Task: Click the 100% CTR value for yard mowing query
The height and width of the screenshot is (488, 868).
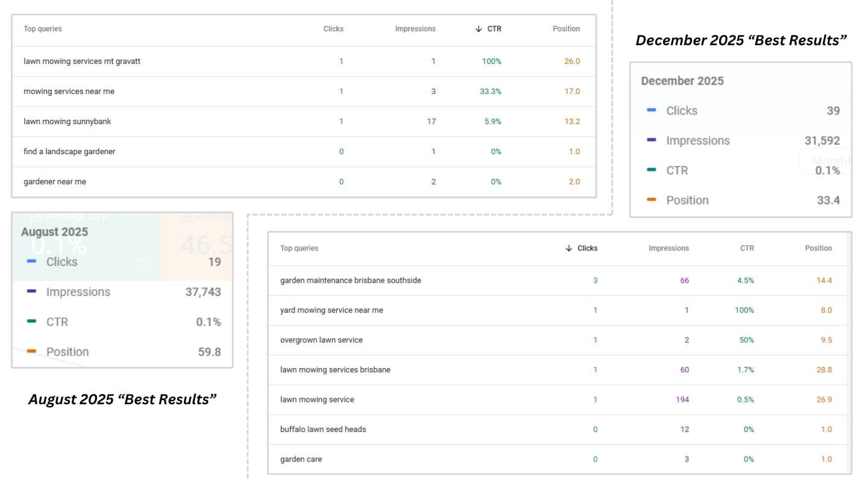Action: coord(744,310)
